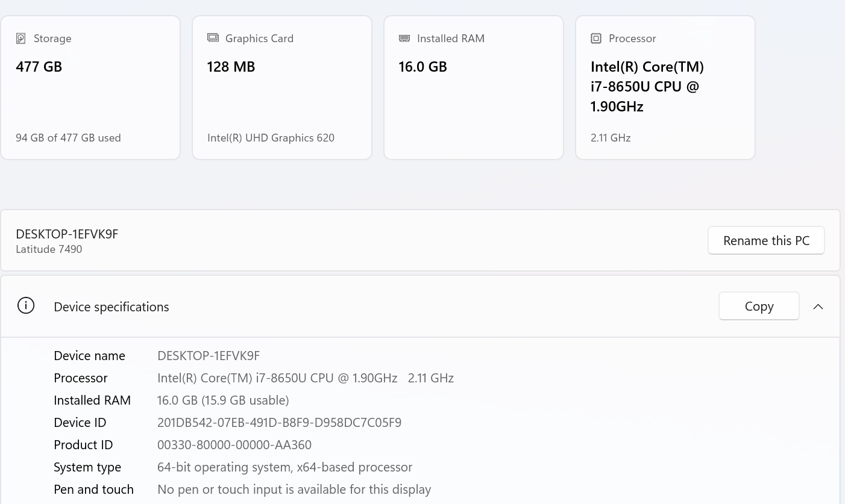Click the Device specifications heading text

[112, 307]
